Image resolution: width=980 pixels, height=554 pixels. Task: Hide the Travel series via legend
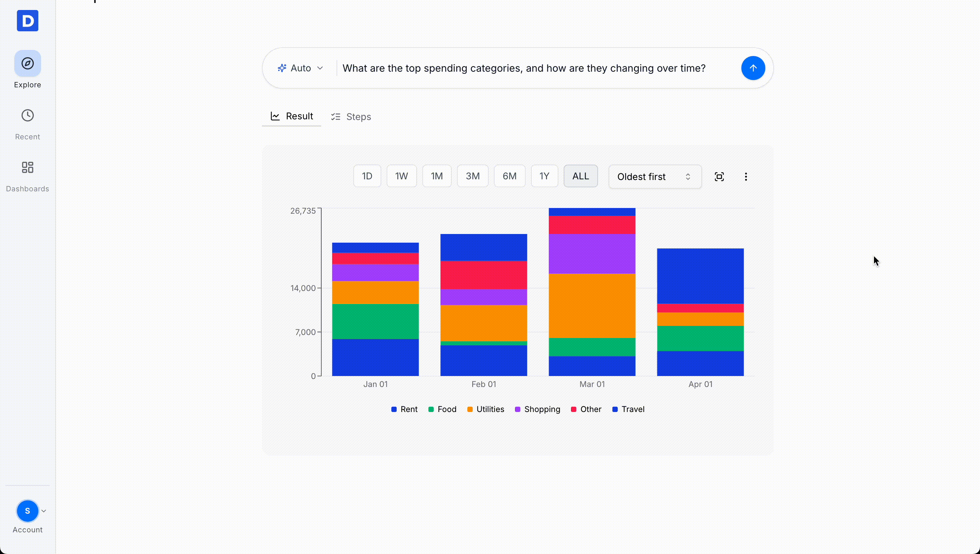click(628, 409)
